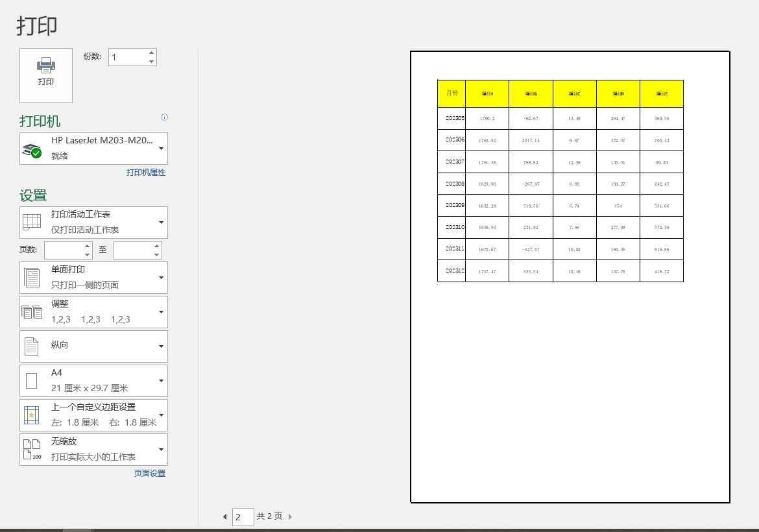Viewport: 759px width, 532px height.
Task: Go to previous preview page arrow
Action: 224,517
